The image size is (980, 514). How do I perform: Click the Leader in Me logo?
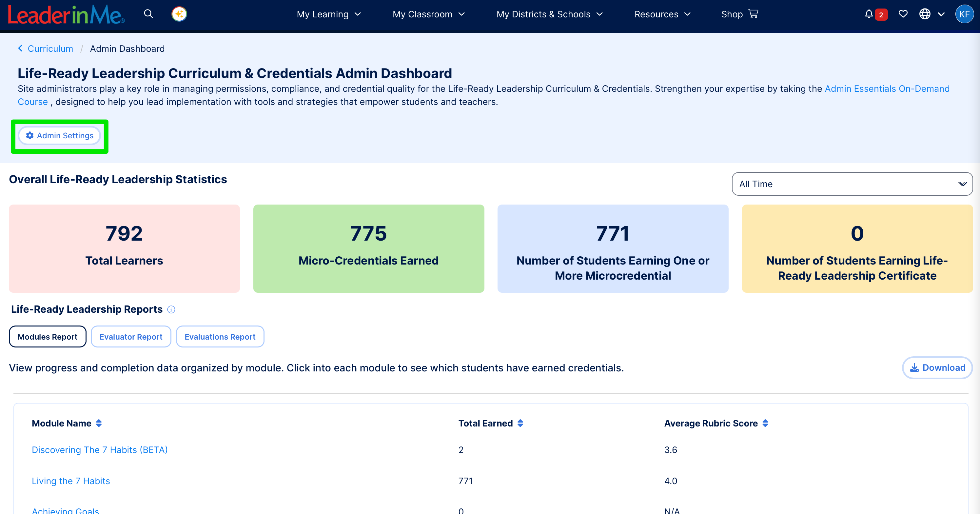pyautogui.click(x=66, y=14)
